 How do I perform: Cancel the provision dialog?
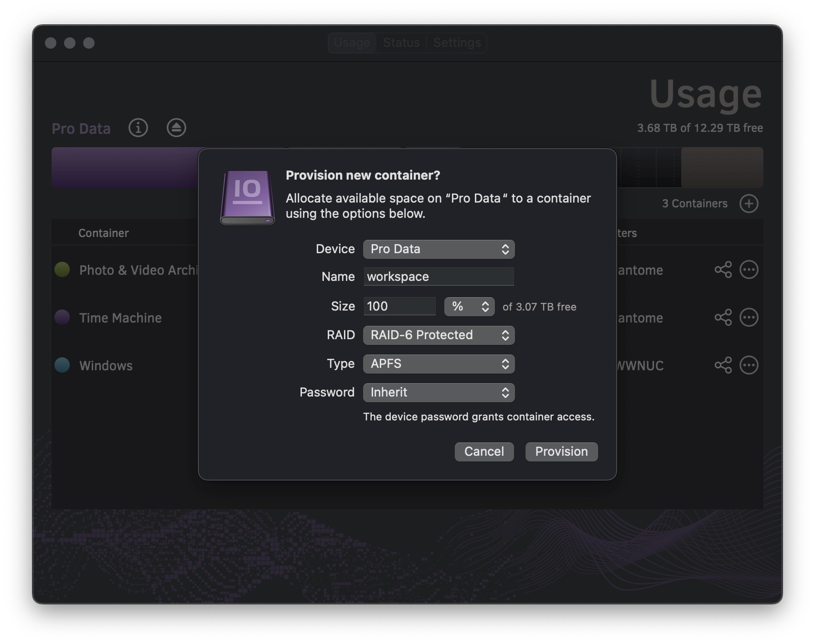[484, 452]
